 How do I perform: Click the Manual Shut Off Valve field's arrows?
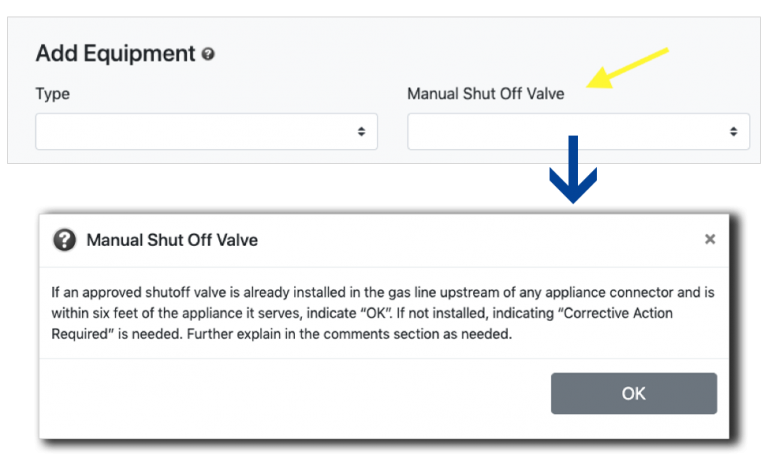pos(733,131)
